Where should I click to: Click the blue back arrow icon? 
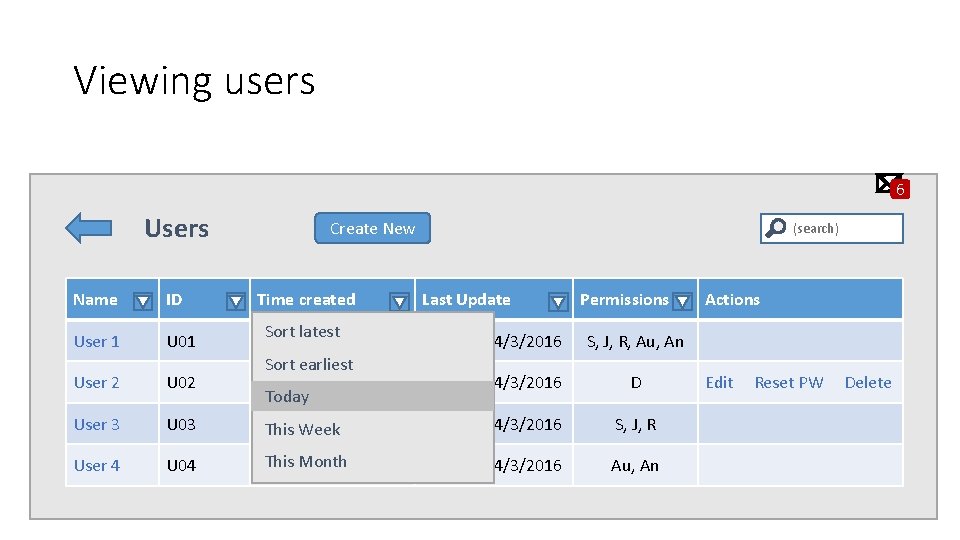(88, 228)
